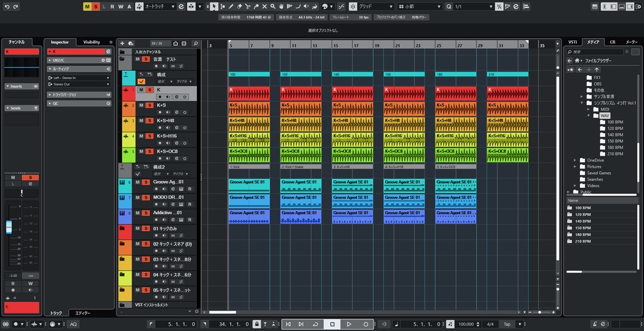Open the track list search icon
The image size is (644, 331).
[x=196, y=43]
